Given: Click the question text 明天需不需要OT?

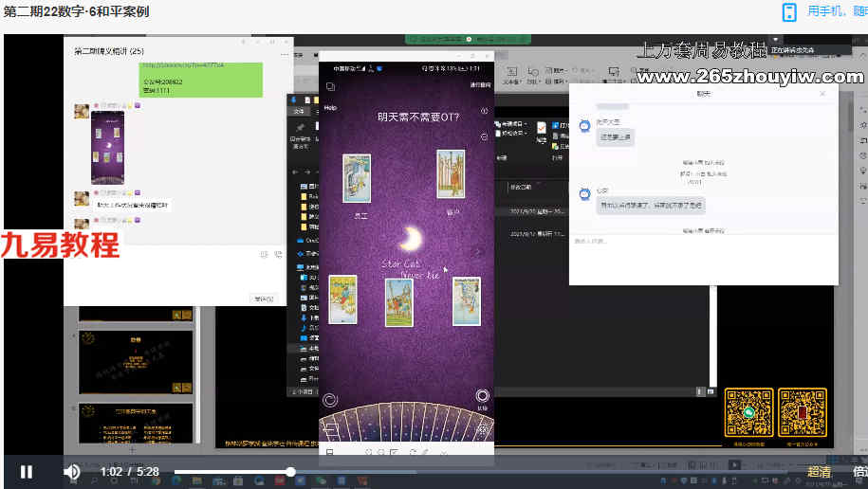Looking at the screenshot, I should 418,117.
